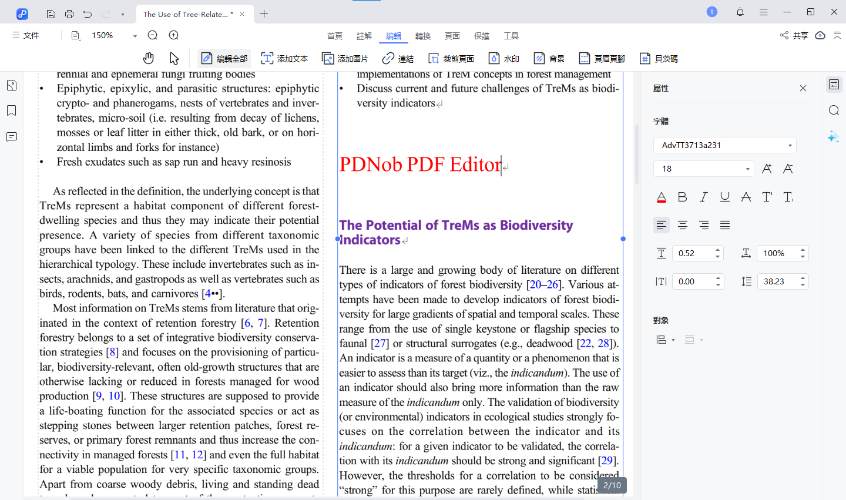Image resolution: width=846 pixels, height=500 pixels.
Task: Select the hand pan tool
Action: point(149,58)
